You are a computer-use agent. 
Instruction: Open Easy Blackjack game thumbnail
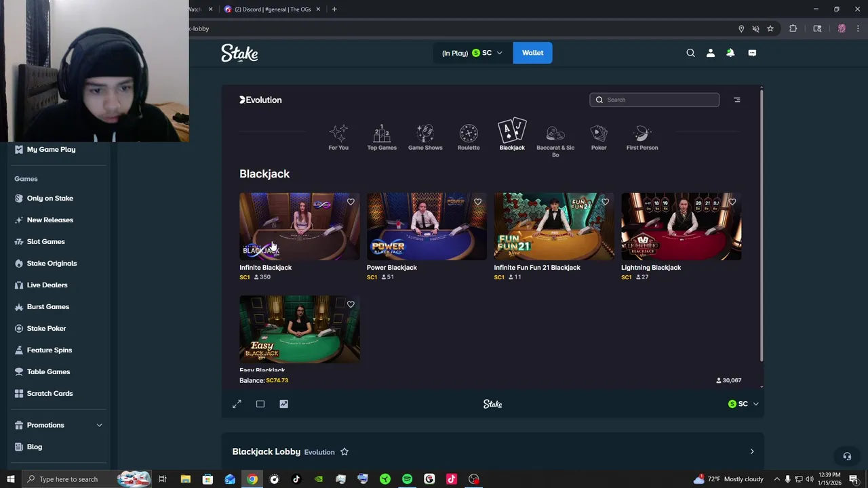(299, 329)
